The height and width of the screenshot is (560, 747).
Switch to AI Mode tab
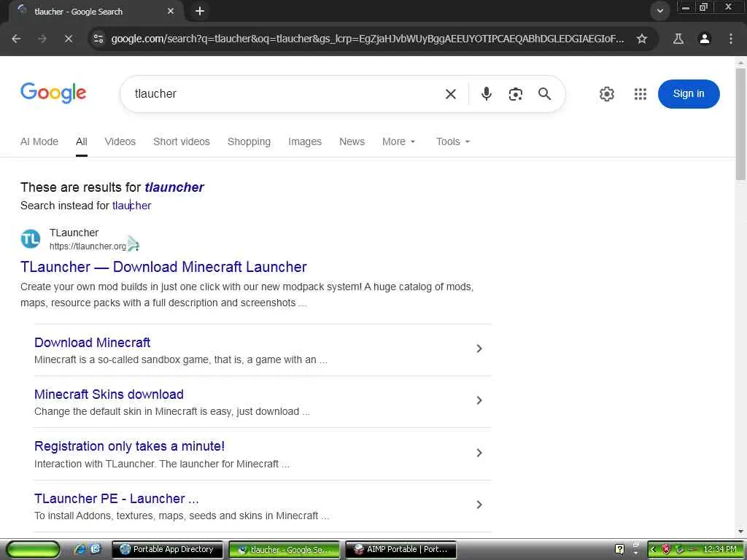pyautogui.click(x=39, y=141)
